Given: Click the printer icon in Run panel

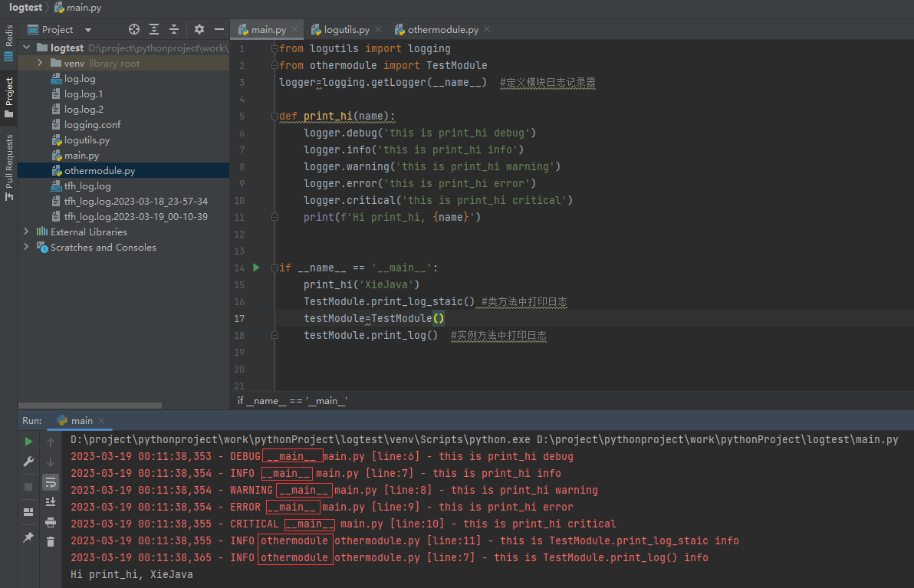Looking at the screenshot, I should pos(51,522).
